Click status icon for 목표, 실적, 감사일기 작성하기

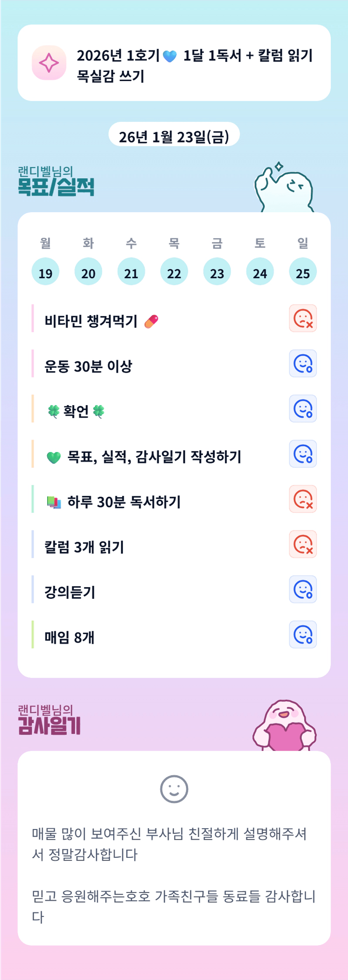click(x=303, y=454)
